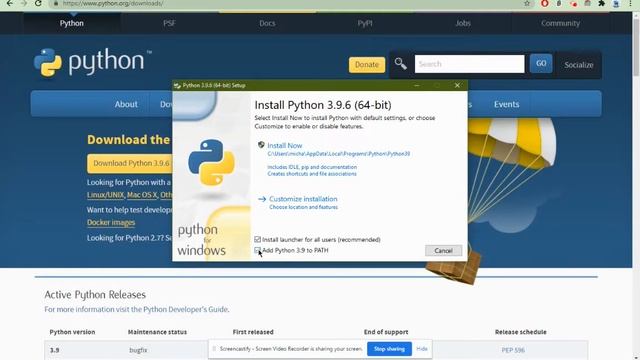Minimize the Python Setup dialog window
This screenshot has height=360, width=640.
pyautogui.click(x=417, y=85)
